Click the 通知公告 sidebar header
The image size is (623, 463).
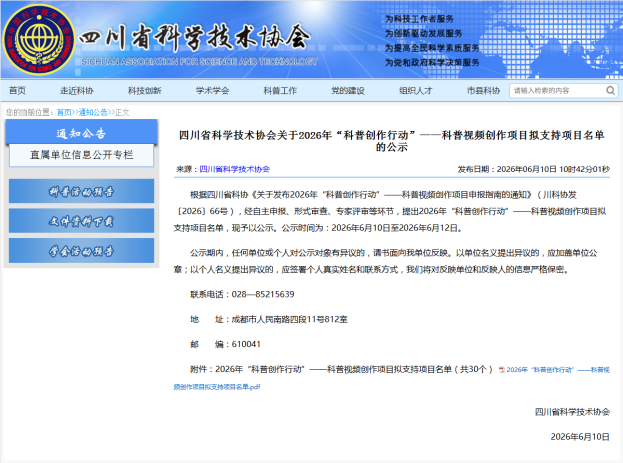81,133
